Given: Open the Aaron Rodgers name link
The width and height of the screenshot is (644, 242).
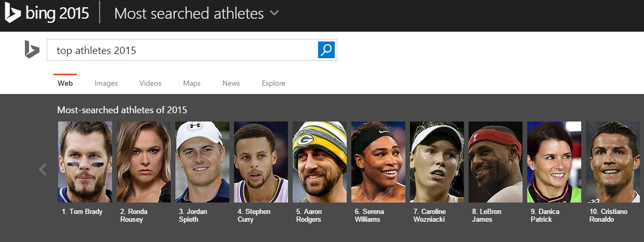Looking at the screenshot, I should point(310,216).
